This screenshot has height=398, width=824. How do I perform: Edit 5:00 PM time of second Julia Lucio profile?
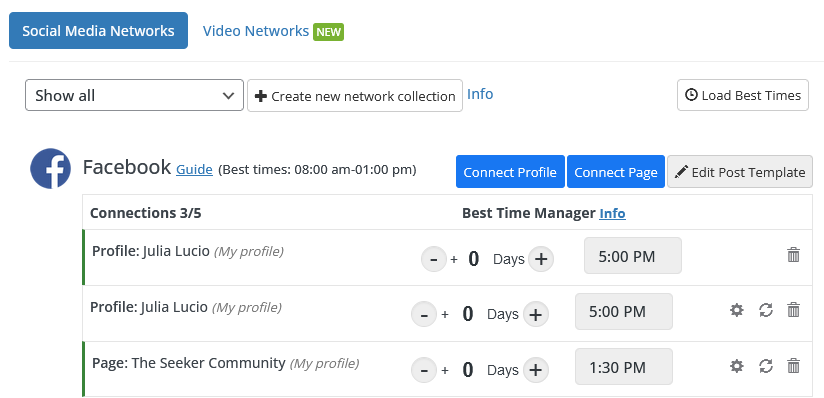(x=624, y=311)
